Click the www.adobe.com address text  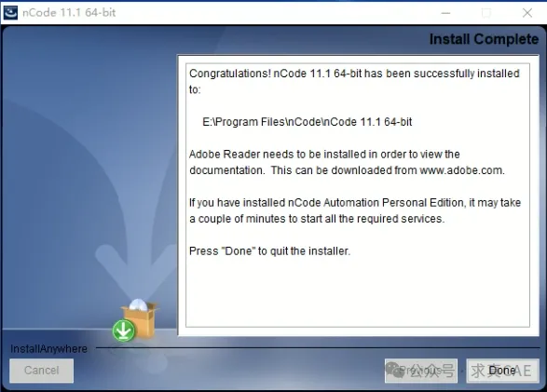tap(461, 170)
